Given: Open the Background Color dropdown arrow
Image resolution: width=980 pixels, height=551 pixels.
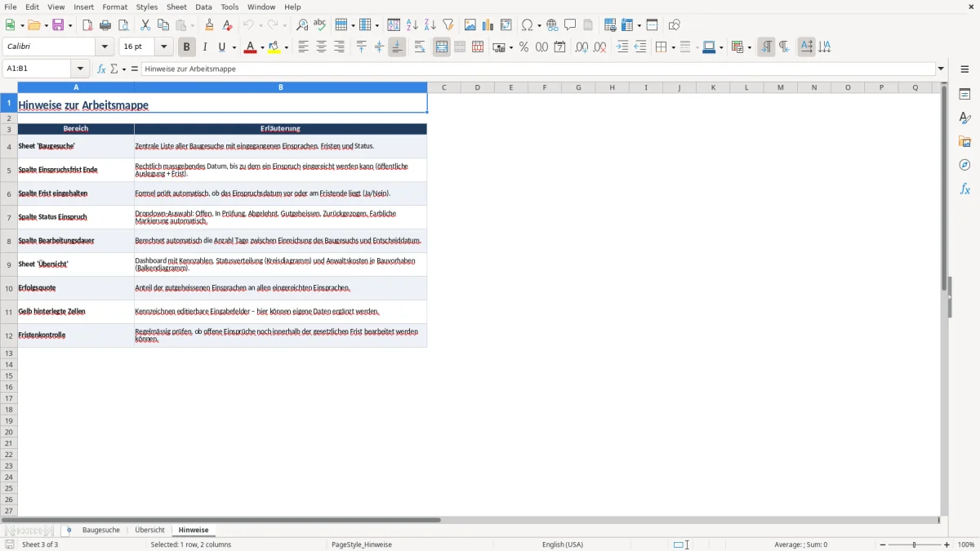Looking at the screenshot, I should coord(287,47).
